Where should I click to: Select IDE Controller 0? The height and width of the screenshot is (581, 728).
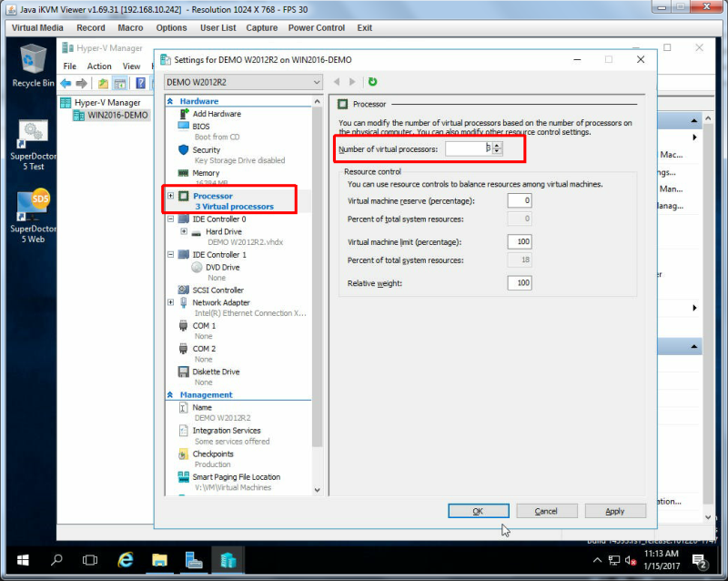pos(219,219)
